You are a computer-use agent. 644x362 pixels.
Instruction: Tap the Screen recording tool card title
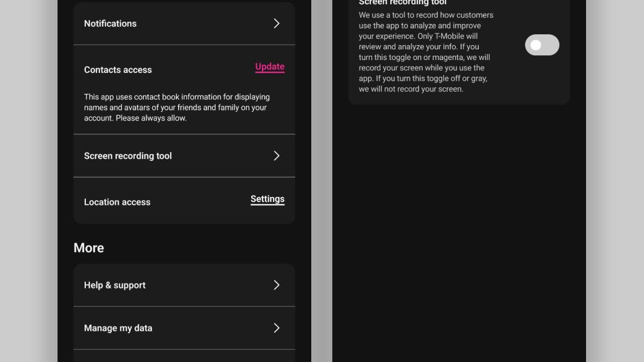[402, 3]
